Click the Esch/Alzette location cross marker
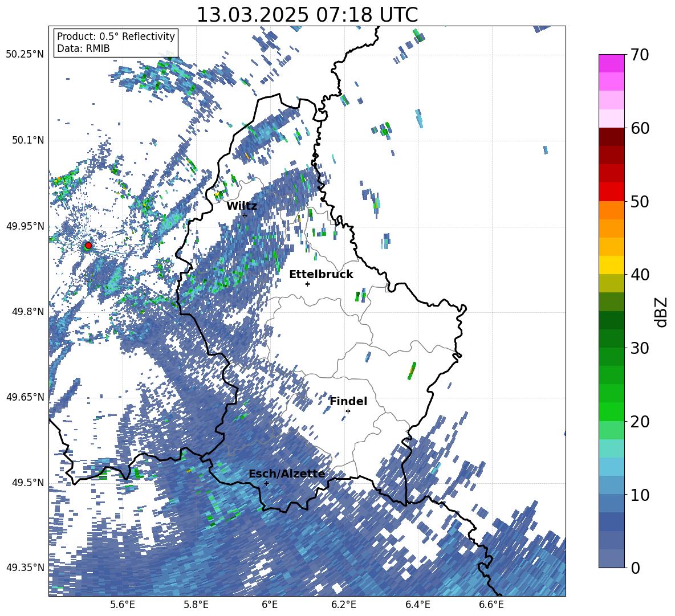This screenshot has width=675, height=616. point(266,483)
